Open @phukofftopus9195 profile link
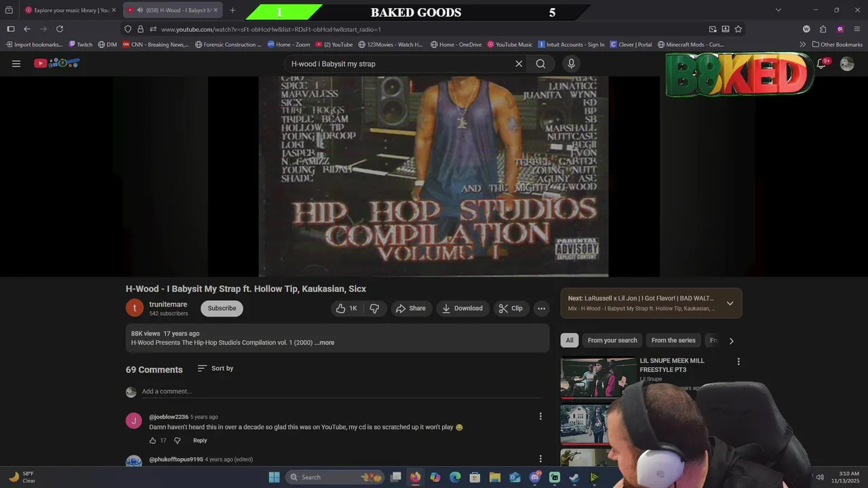The width and height of the screenshot is (868, 488). pos(176,460)
